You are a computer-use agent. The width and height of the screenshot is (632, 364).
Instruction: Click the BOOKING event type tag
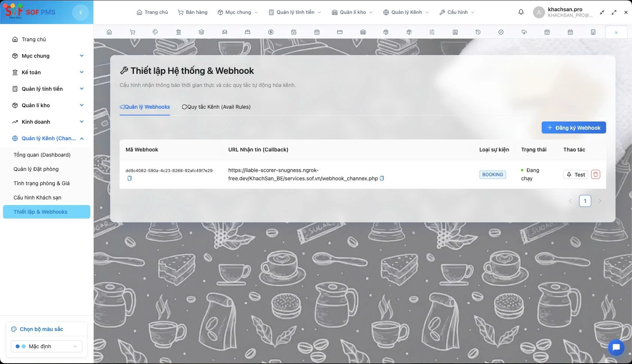tap(493, 174)
